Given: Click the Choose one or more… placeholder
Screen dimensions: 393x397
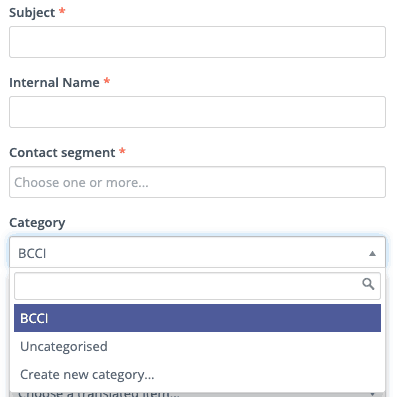Looking at the screenshot, I should click(81, 182).
